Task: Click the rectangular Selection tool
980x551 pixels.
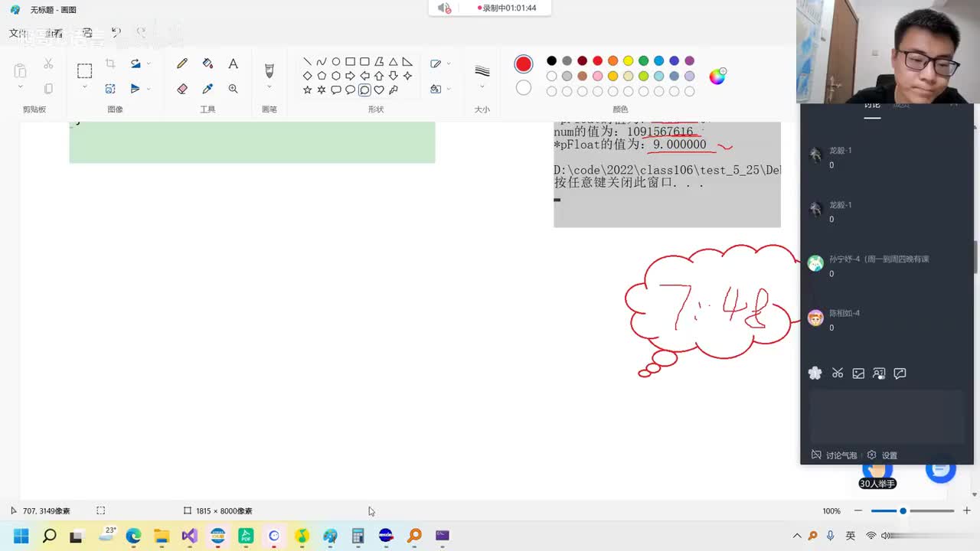Action: pyautogui.click(x=84, y=71)
